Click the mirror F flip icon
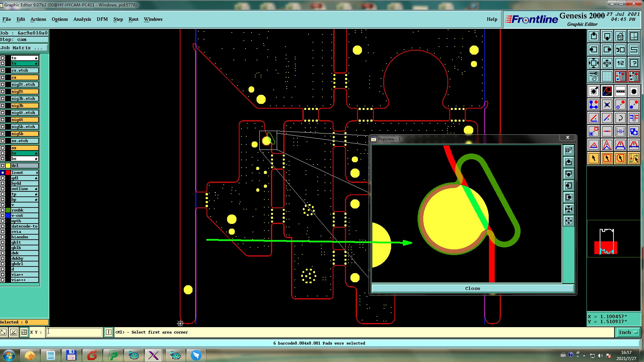Viewport: 644px width, 362px height. pos(634,118)
